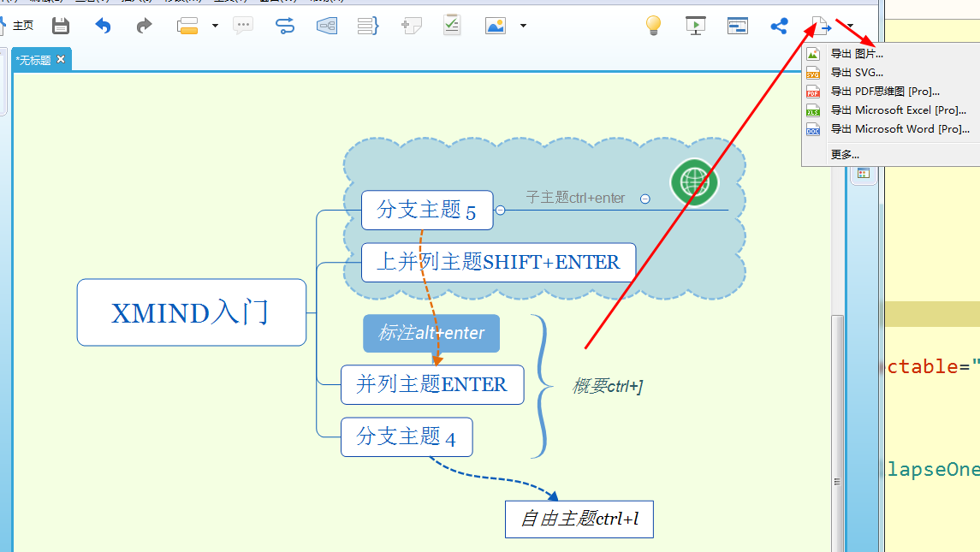Viewport: 980px width, 552px height.
Task: Open brainstorming light bulb mode
Action: point(653,26)
